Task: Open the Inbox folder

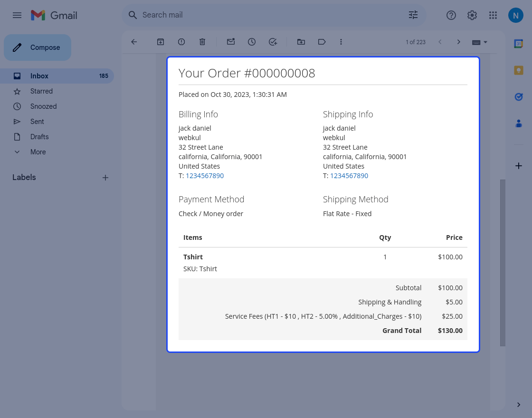Action: 57,76
